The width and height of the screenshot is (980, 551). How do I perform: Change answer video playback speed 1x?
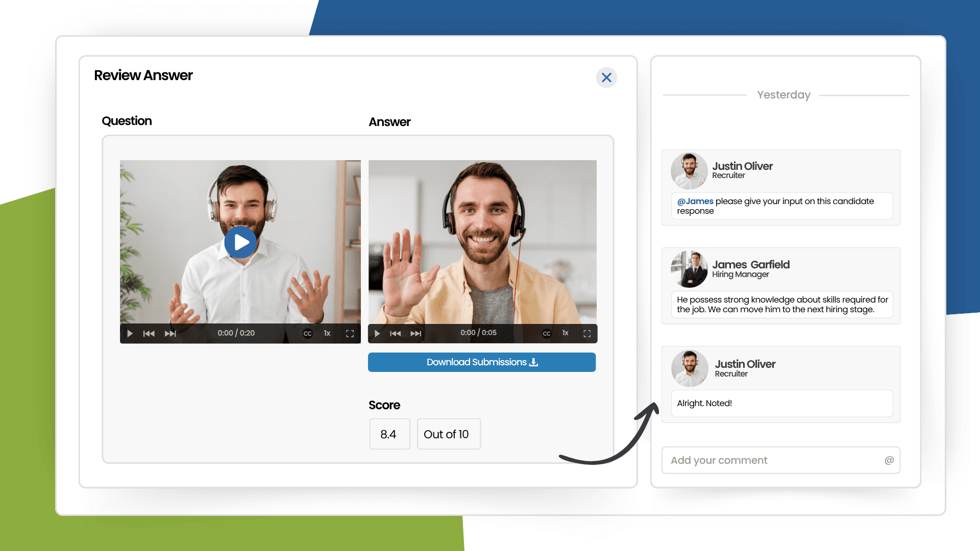click(566, 333)
